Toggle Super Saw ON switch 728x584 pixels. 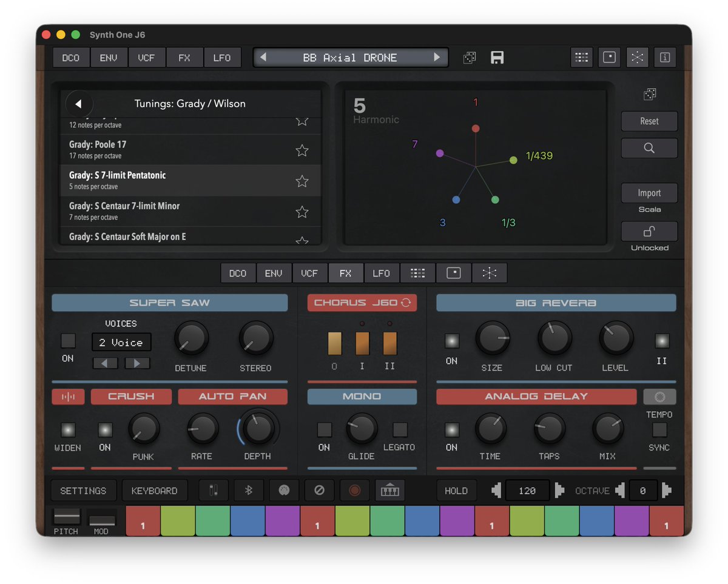coord(68,340)
